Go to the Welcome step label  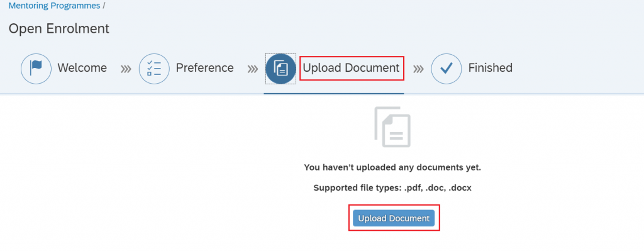pos(82,68)
